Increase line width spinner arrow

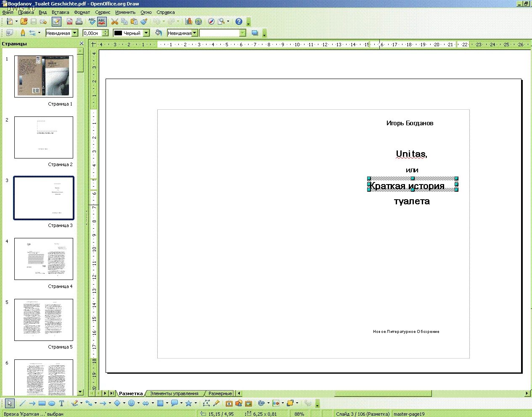pos(106,31)
